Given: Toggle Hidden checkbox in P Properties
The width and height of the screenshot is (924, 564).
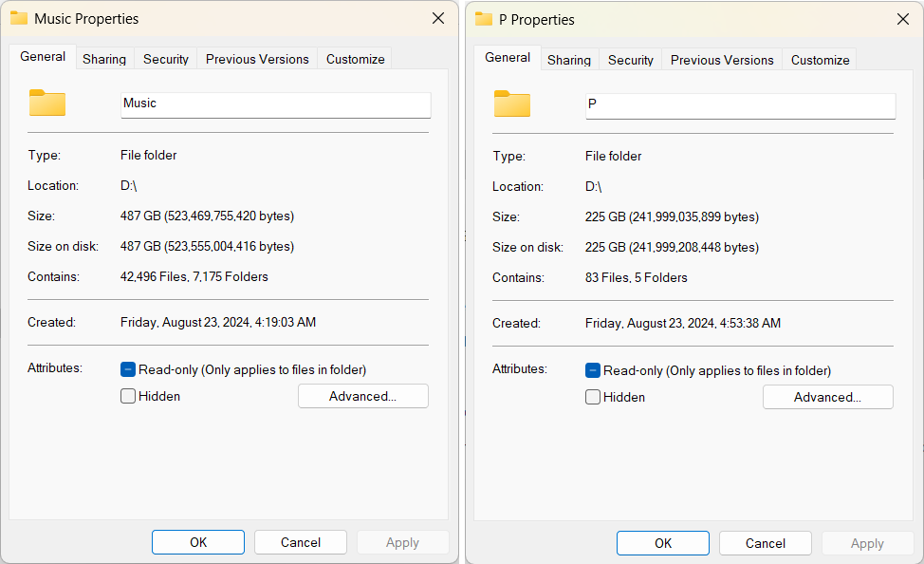Looking at the screenshot, I should 593,397.
